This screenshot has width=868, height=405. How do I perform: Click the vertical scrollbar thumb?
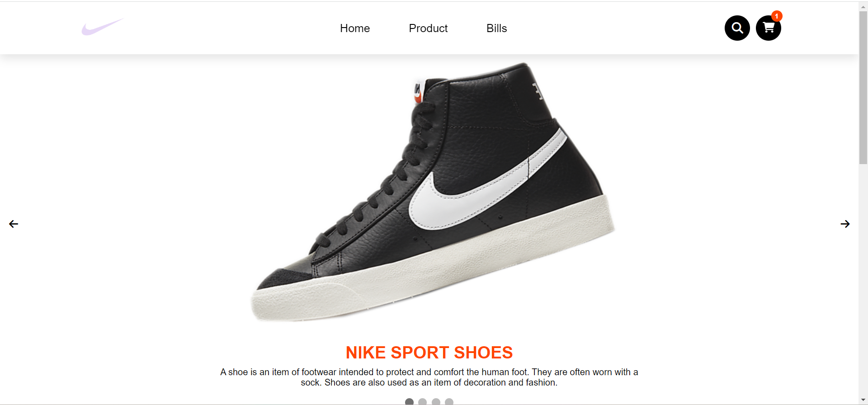(x=863, y=87)
